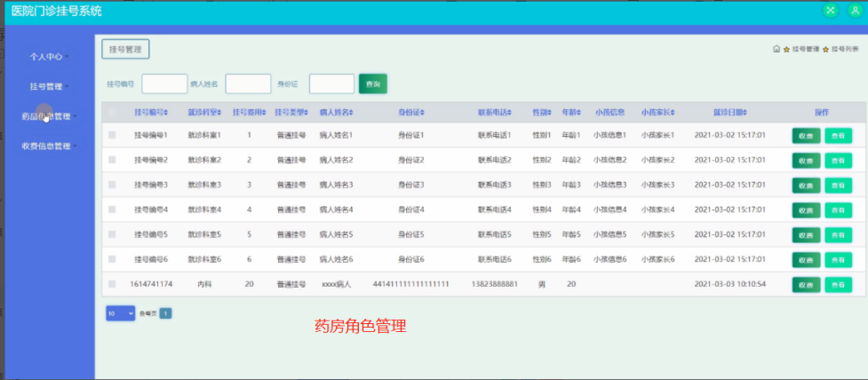Viewport: 868px width, 380px height.
Task: Click 查看 for the 1614741174 row
Action: pyautogui.click(x=838, y=285)
